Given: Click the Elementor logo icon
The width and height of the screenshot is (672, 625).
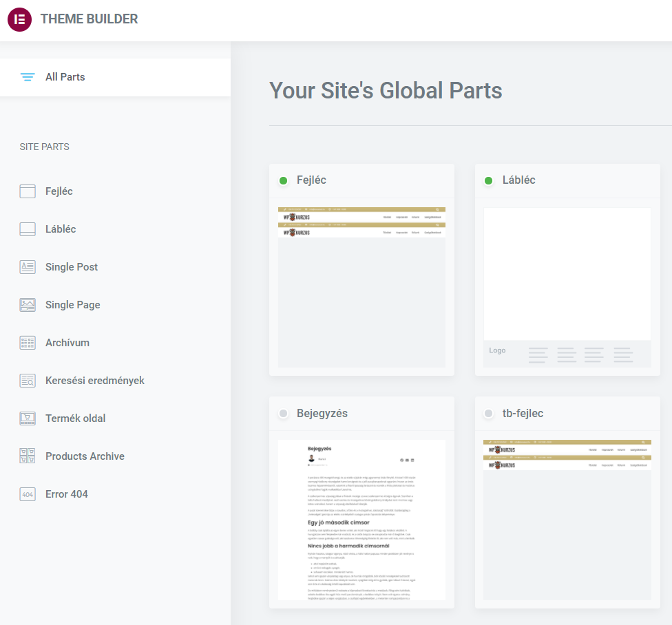Looking at the screenshot, I should (19, 19).
